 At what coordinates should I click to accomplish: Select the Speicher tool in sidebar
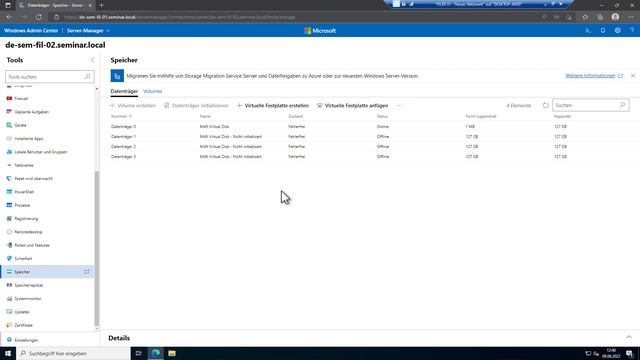pyautogui.click(x=47, y=272)
